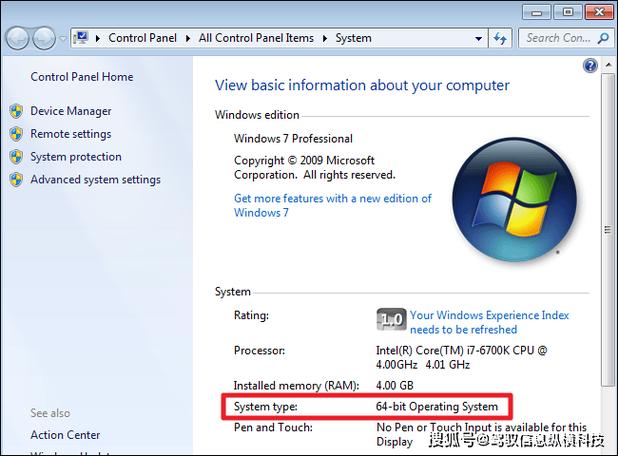Screen dimensions: 618x456
Task: Open help via the blue question mark
Action: pyautogui.click(x=590, y=65)
